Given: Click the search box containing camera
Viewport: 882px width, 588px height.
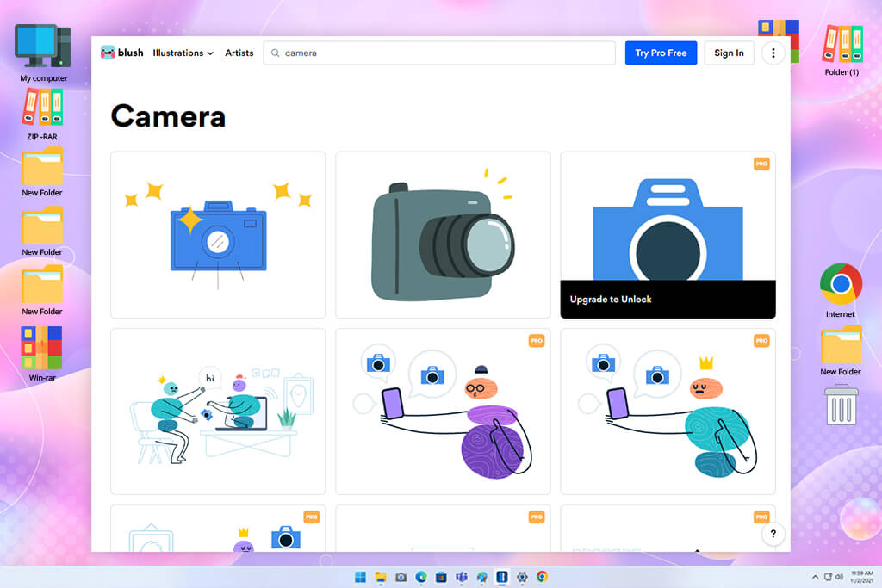Looking at the screenshot, I should tap(438, 53).
